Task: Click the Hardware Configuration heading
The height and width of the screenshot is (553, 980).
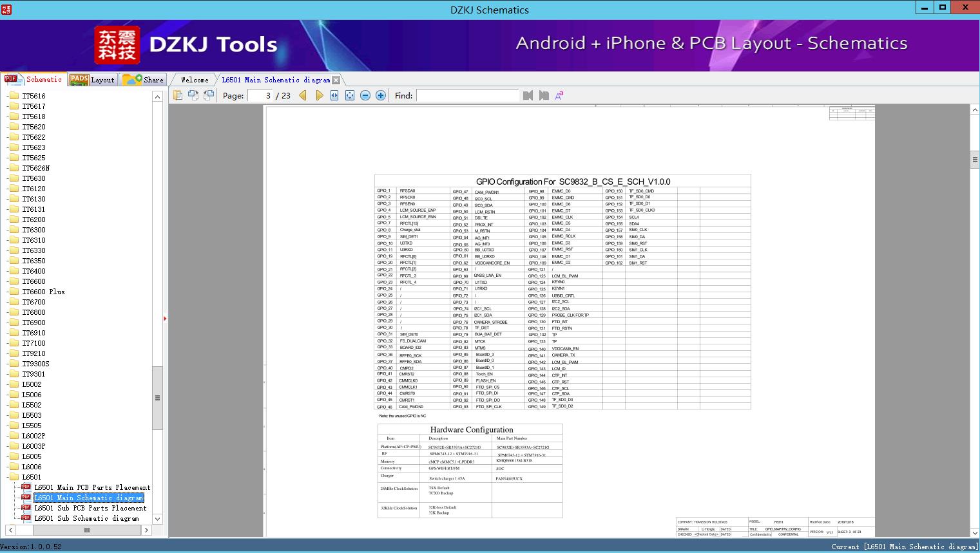Action: coord(472,429)
